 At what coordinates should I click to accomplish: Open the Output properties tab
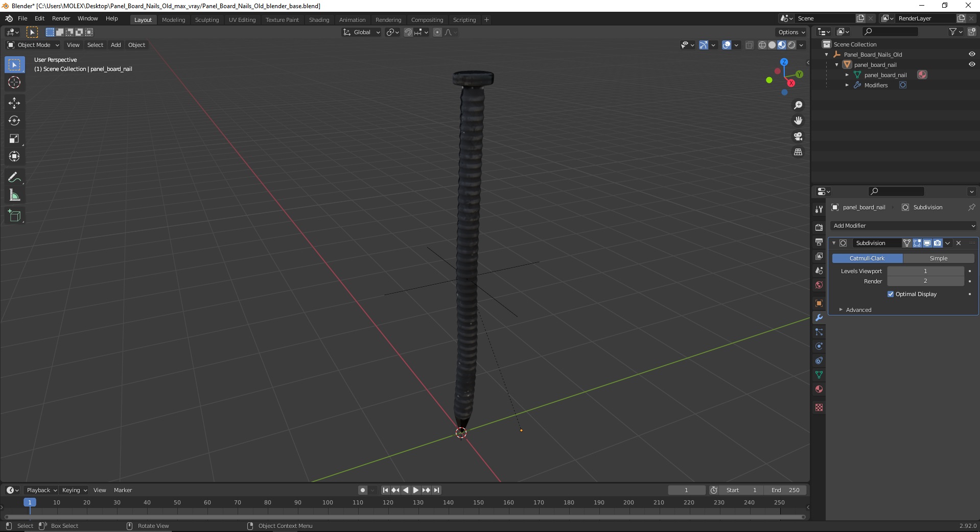tap(819, 241)
